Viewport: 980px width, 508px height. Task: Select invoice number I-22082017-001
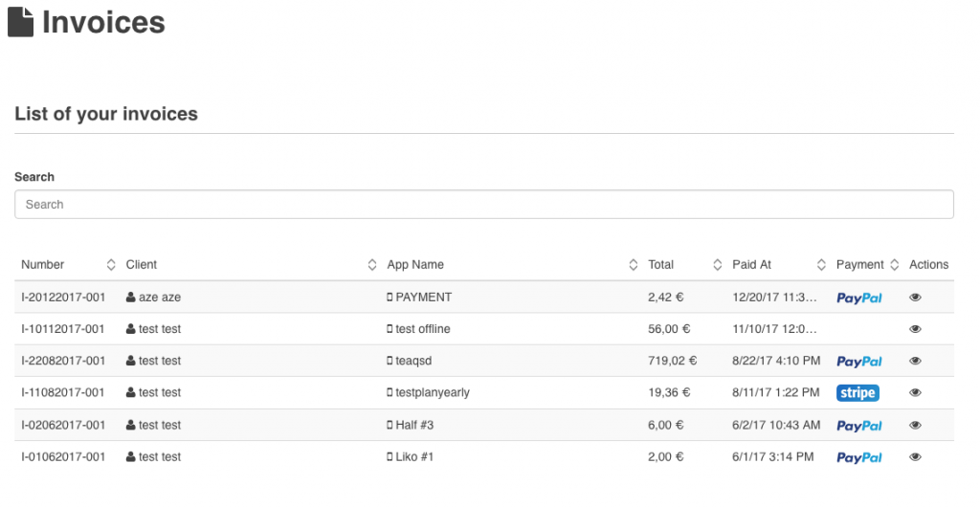(62, 362)
